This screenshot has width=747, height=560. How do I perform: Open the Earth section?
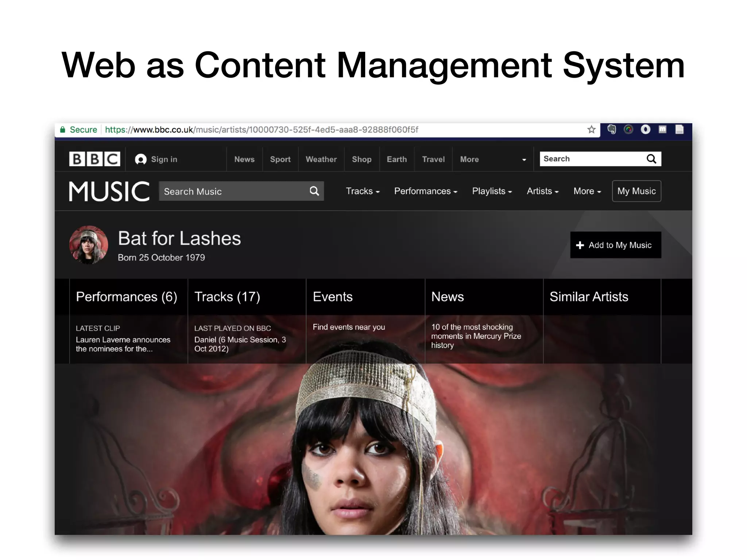point(396,159)
